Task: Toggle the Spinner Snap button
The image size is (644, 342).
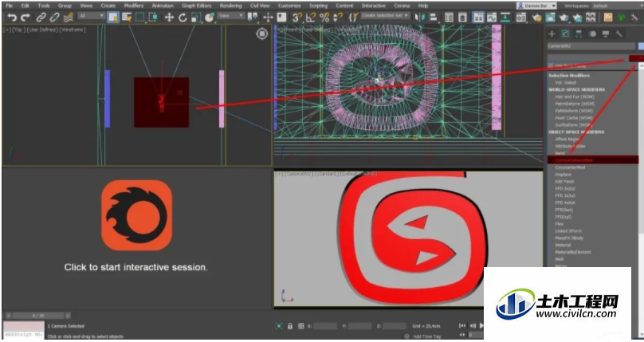Action: click(x=338, y=18)
